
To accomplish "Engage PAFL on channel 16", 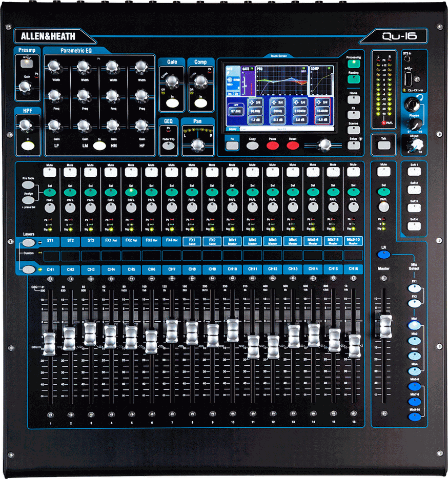I will [x=353, y=207].
